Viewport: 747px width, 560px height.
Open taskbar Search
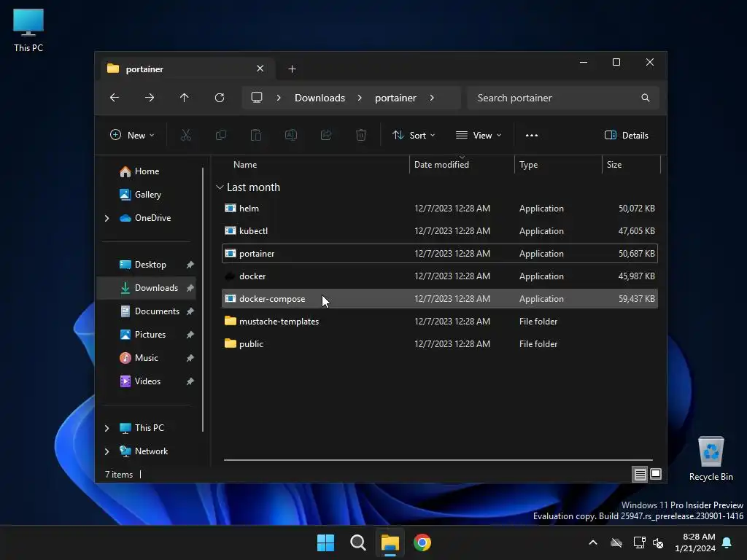coord(357,542)
